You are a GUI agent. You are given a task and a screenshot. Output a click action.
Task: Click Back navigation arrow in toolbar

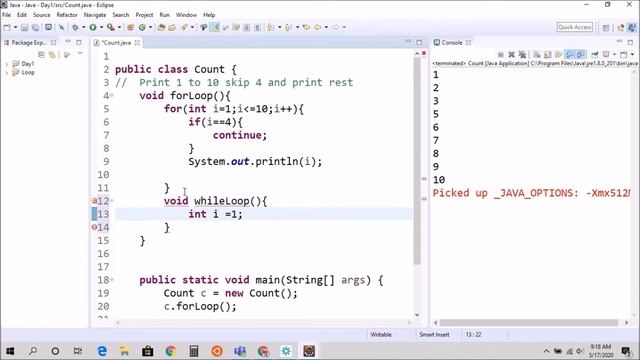click(x=318, y=27)
